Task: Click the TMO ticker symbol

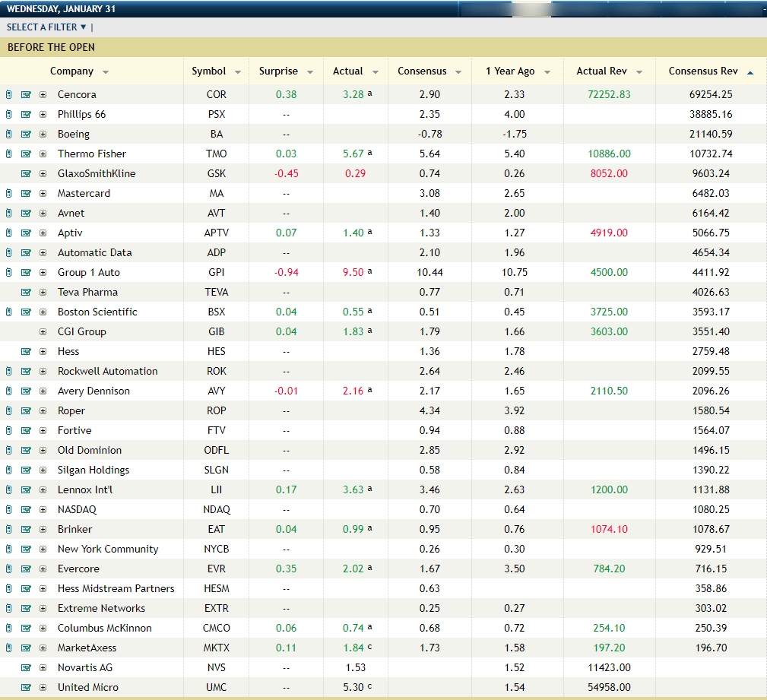Action: click(216, 154)
